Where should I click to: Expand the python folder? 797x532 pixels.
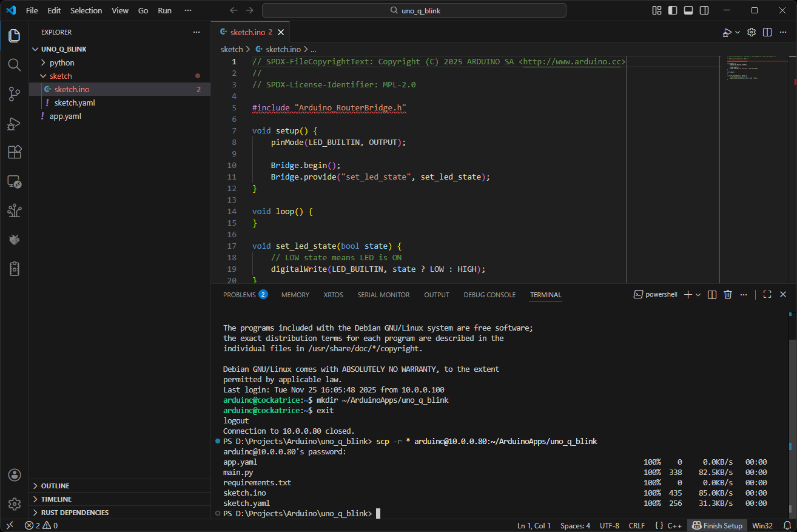pyautogui.click(x=62, y=62)
